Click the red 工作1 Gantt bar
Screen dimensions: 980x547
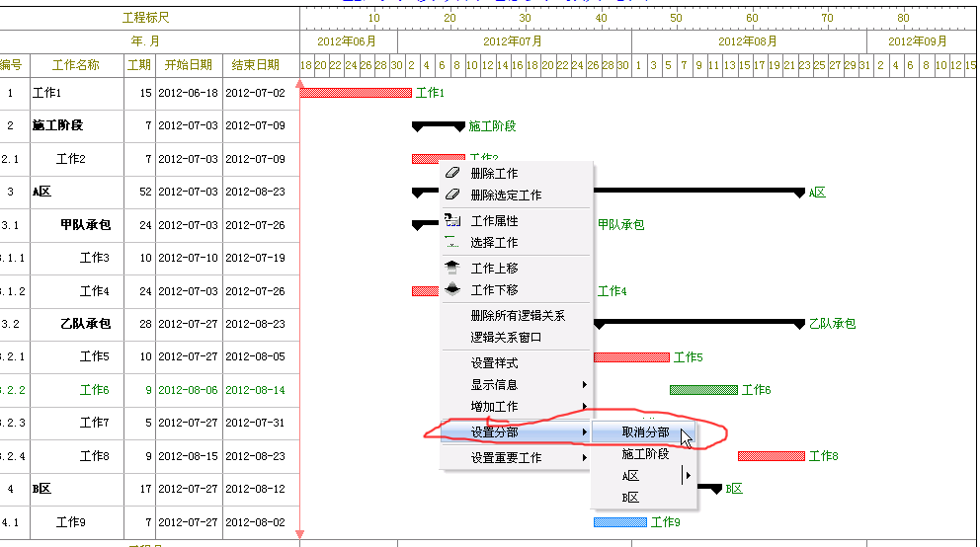click(x=356, y=93)
